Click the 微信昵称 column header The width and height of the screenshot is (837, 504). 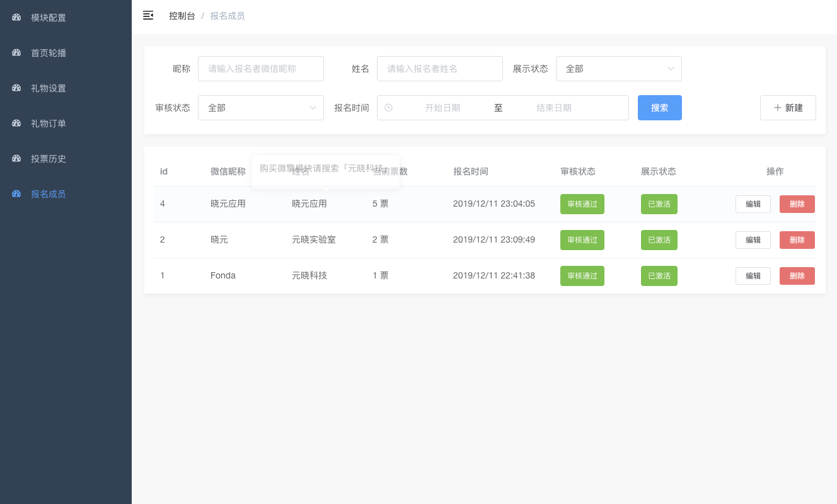coord(228,171)
